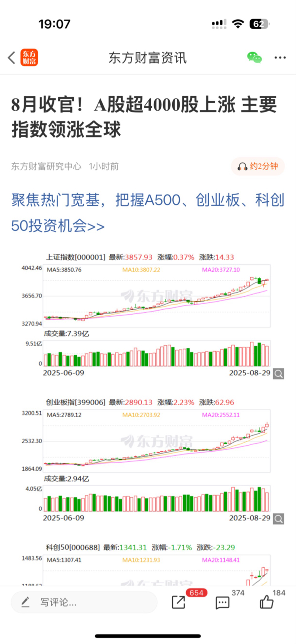Share article using share icon with 654 badge
296x644 pixels.
(x=178, y=602)
